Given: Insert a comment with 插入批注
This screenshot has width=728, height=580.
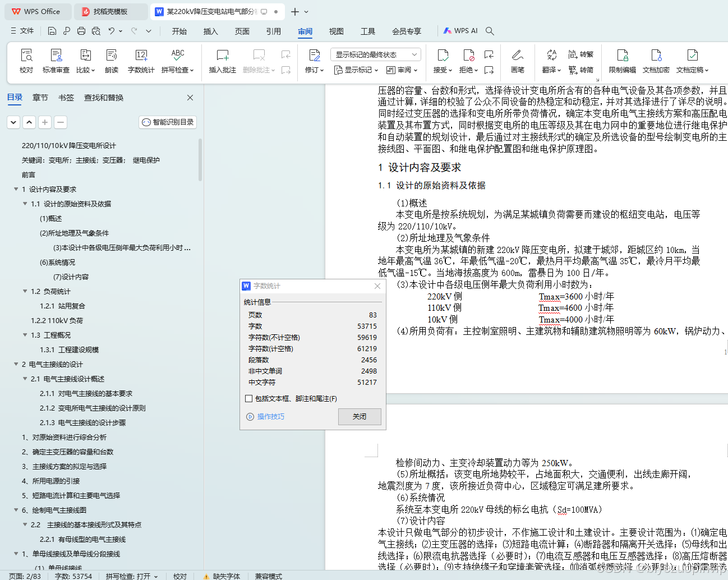Looking at the screenshot, I should click(223, 61).
